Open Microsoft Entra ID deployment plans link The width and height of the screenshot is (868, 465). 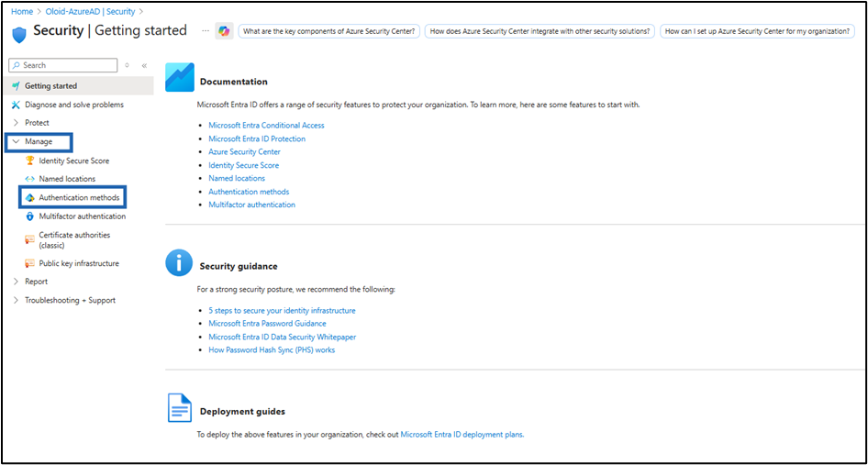coord(462,435)
